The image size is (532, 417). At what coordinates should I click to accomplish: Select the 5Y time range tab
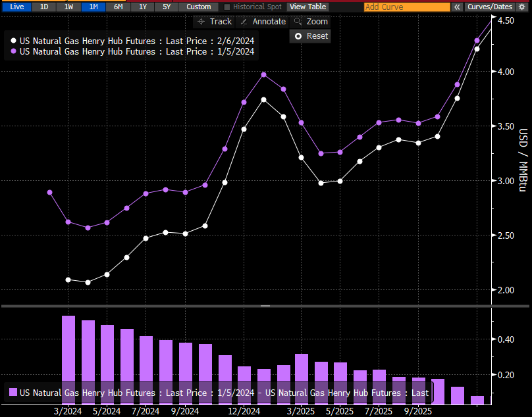(167, 7)
